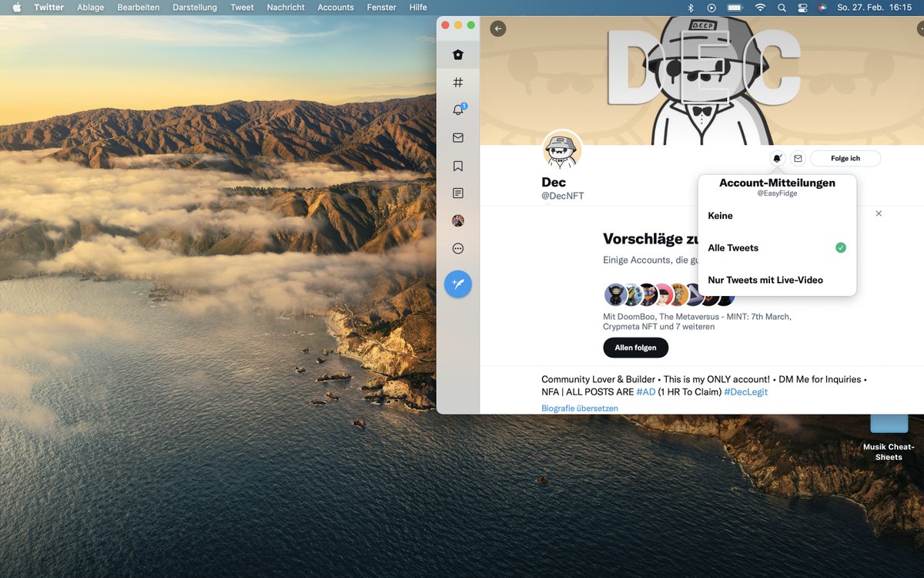Click the account notifications bell on profile
Image resolution: width=924 pixels, height=578 pixels.
tap(777, 158)
